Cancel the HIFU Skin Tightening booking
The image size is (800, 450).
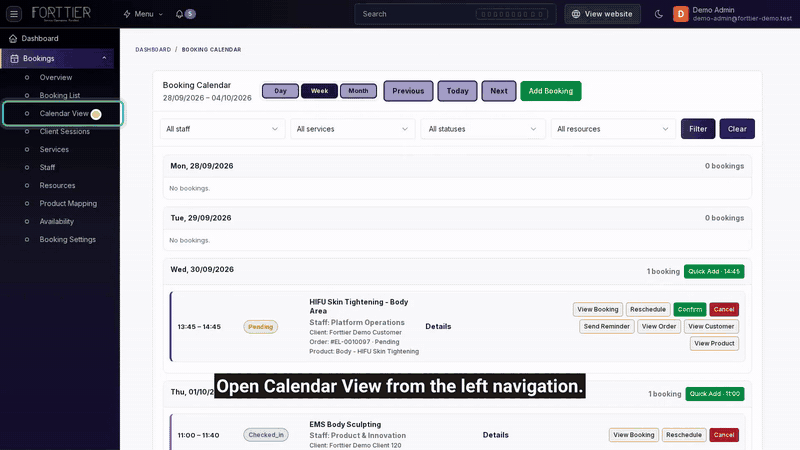coord(723,309)
